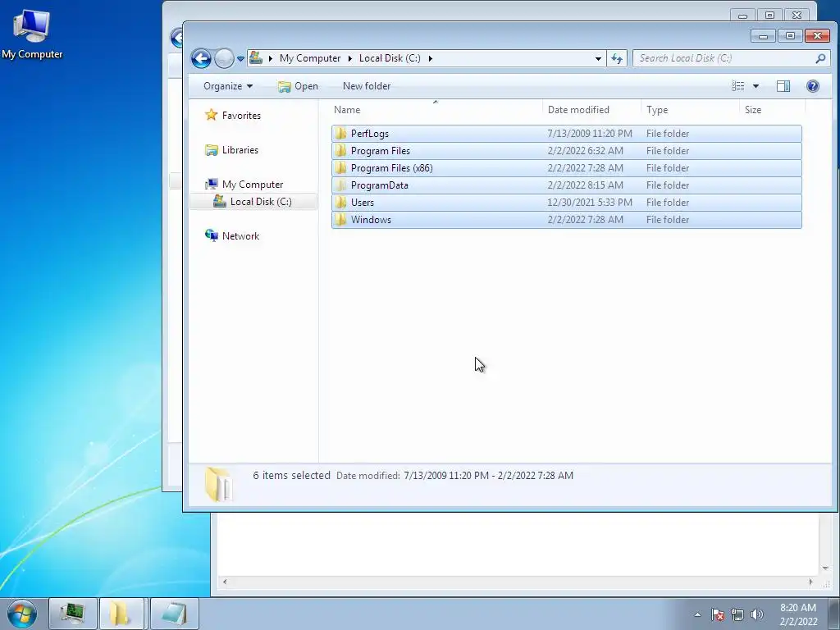Viewport: 840px width, 630px height.
Task: Select the Program Files folder row
Action: coord(567,151)
